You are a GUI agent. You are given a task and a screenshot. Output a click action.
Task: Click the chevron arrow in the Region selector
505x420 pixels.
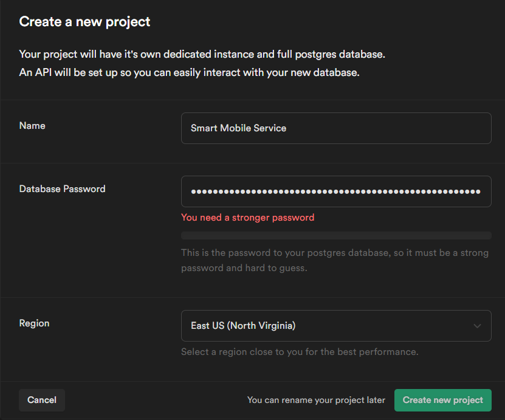477,326
